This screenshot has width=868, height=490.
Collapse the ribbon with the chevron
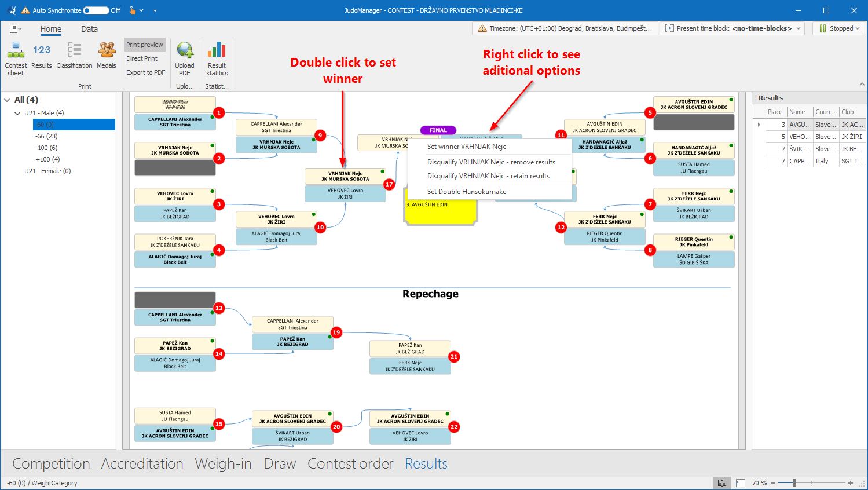862,85
